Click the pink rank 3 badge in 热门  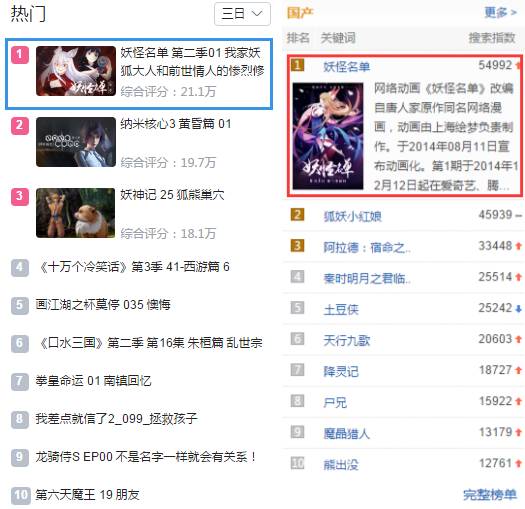click(x=20, y=197)
